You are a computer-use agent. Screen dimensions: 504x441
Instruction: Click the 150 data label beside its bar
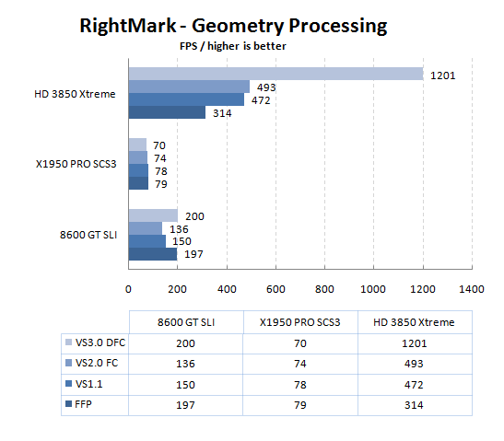[182, 241]
